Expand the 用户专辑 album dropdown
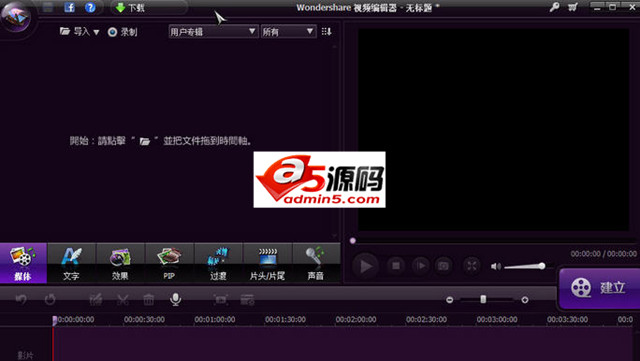This screenshot has width=640, height=361. 213,31
